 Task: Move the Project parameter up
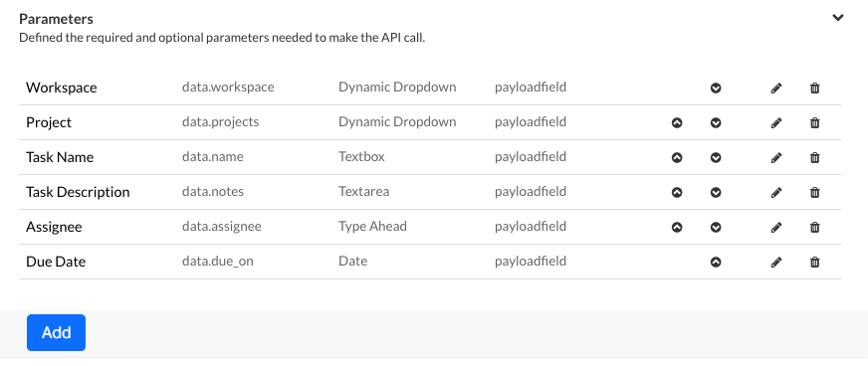pos(677,122)
